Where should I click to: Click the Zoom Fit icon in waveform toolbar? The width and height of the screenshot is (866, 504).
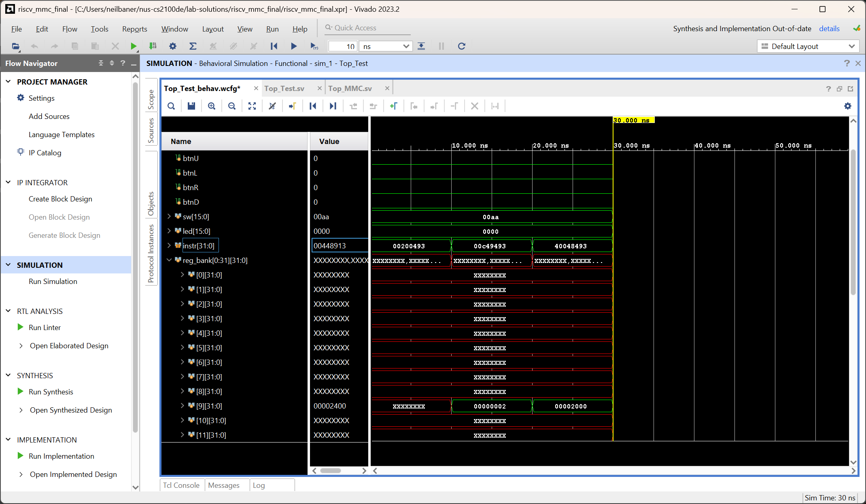(252, 106)
